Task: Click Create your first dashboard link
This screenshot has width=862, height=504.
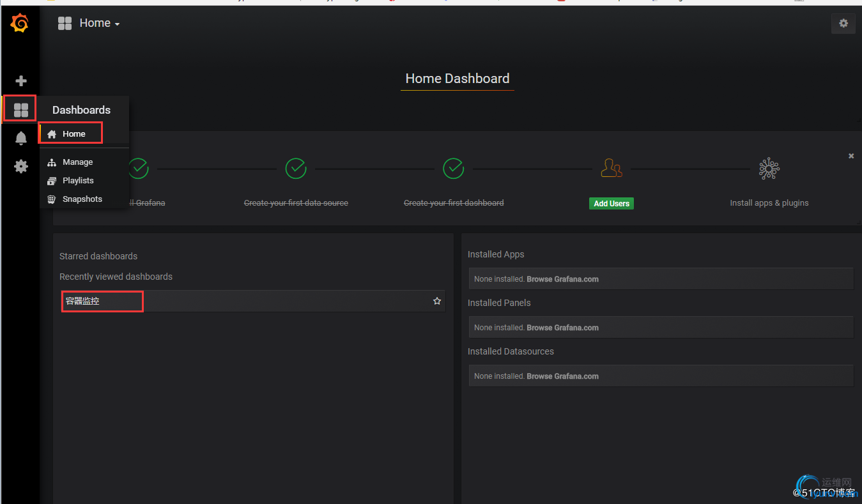Action: (454, 203)
